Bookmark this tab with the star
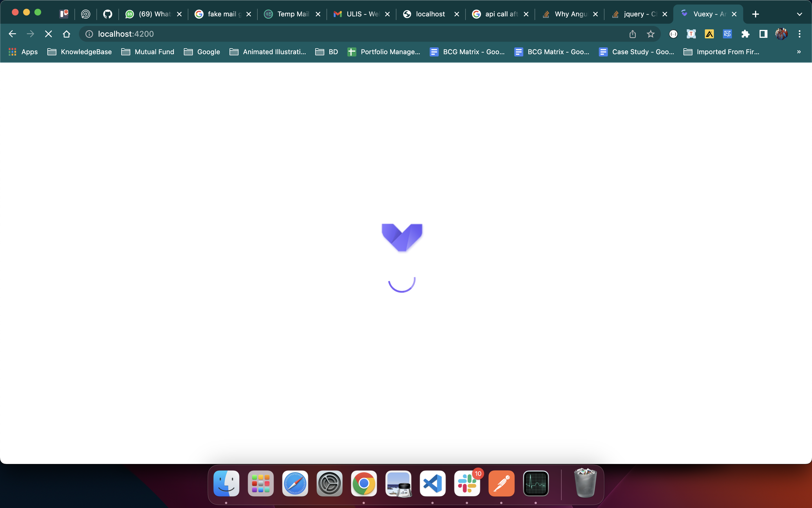The width and height of the screenshot is (812, 508). (651, 34)
